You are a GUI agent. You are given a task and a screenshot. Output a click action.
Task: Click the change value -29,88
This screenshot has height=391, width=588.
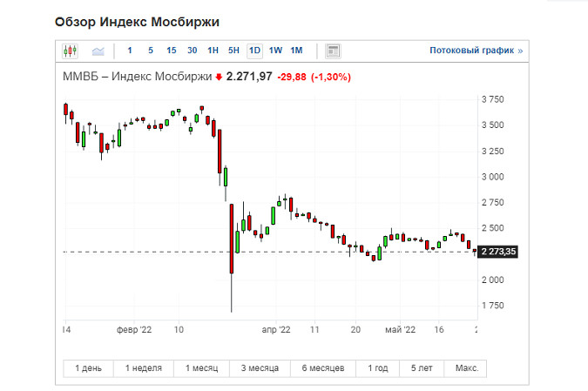point(292,77)
